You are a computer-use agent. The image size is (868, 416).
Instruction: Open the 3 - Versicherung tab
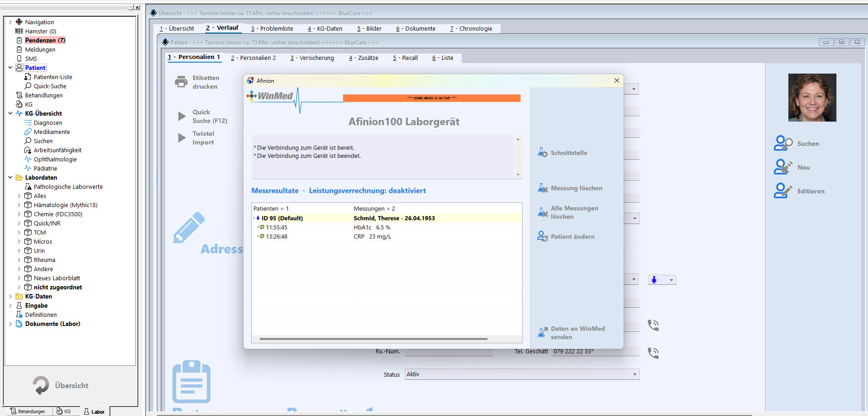click(312, 58)
